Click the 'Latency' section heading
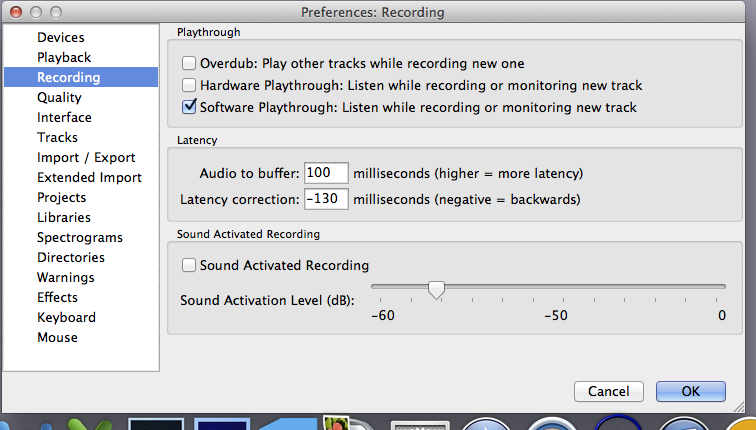Screen dimensions: 756x430 tap(197, 140)
